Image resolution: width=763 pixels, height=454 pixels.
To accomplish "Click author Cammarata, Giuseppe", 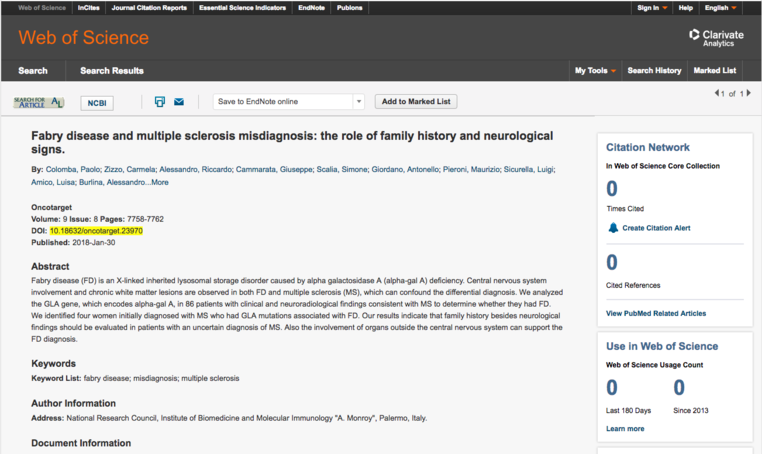I will [274, 169].
